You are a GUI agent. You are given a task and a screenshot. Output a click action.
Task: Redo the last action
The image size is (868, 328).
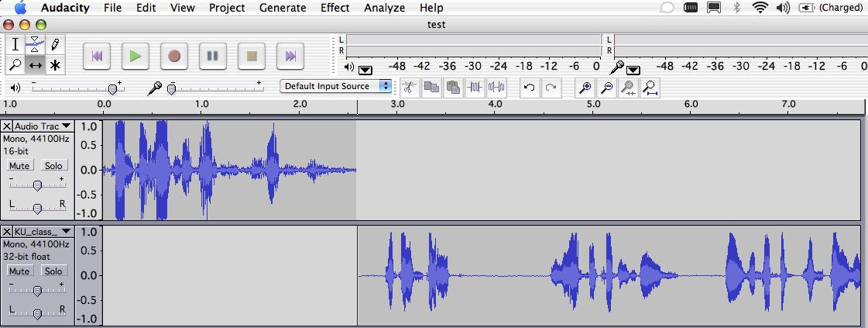coord(551,87)
